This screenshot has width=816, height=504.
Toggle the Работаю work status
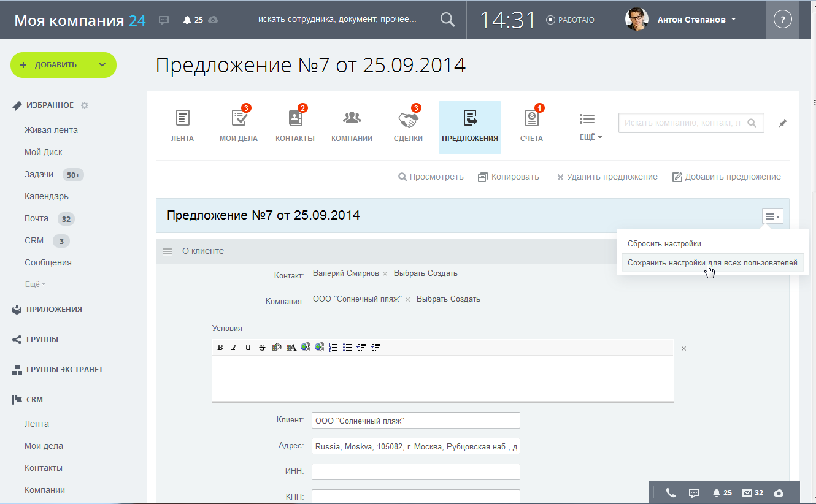point(570,20)
